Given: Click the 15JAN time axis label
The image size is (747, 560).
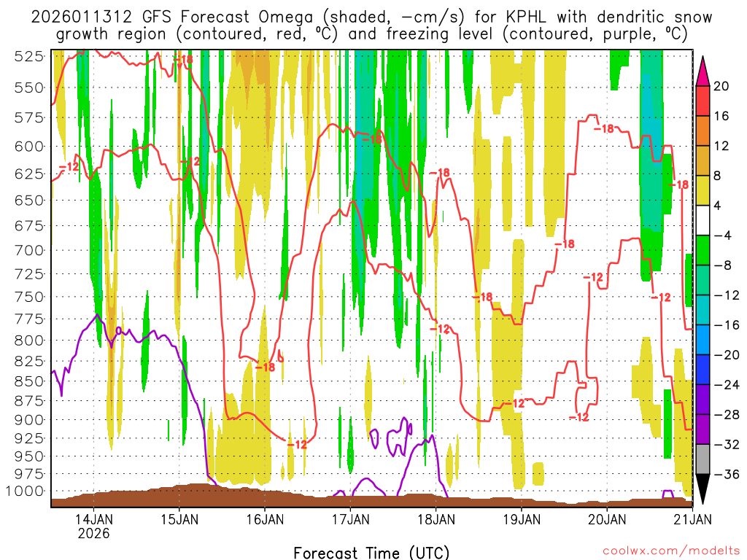Looking at the screenshot, I should pyautogui.click(x=179, y=519).
